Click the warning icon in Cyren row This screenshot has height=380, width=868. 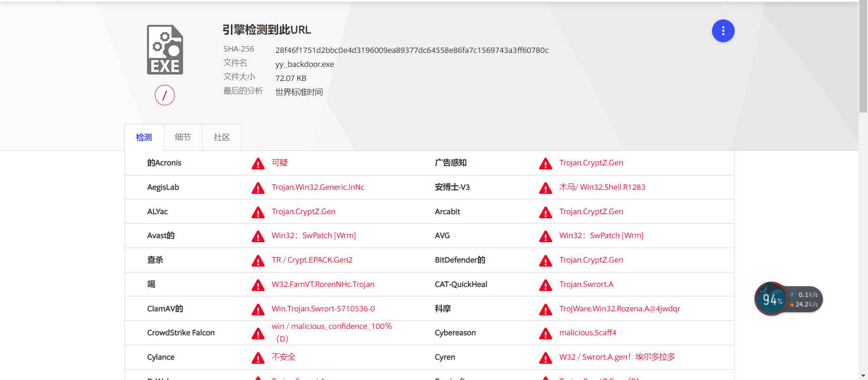546,358
